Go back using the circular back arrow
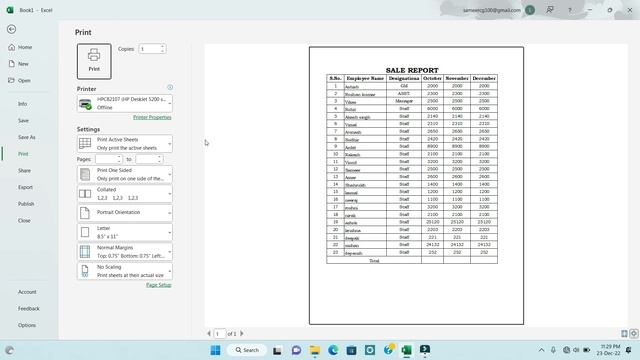The width and height of the screenshot is (640, 360). (11, 29)
